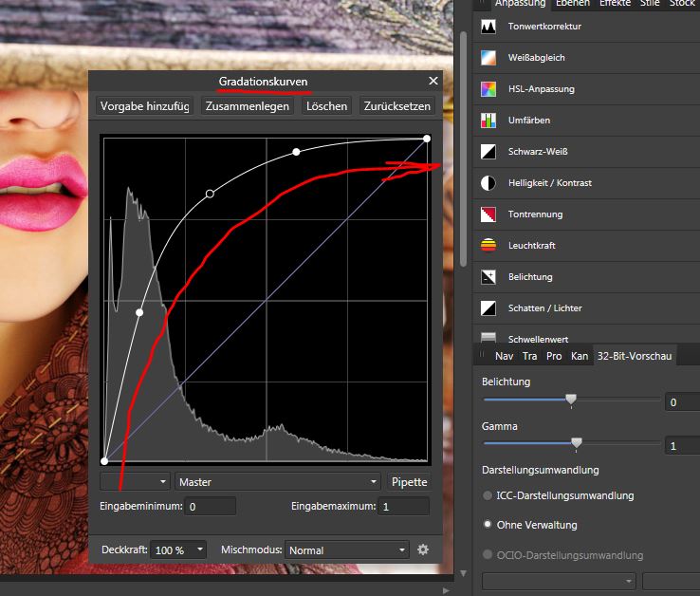Select the bottom-left origin node of curve
The image size is (700, 596).
[104, 461]
